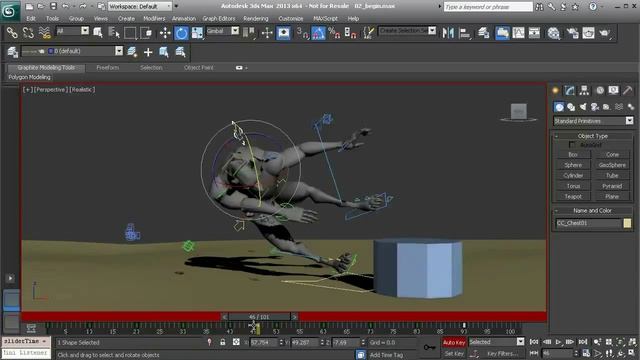Click the ViewCube in viewport

coord(519,112)
